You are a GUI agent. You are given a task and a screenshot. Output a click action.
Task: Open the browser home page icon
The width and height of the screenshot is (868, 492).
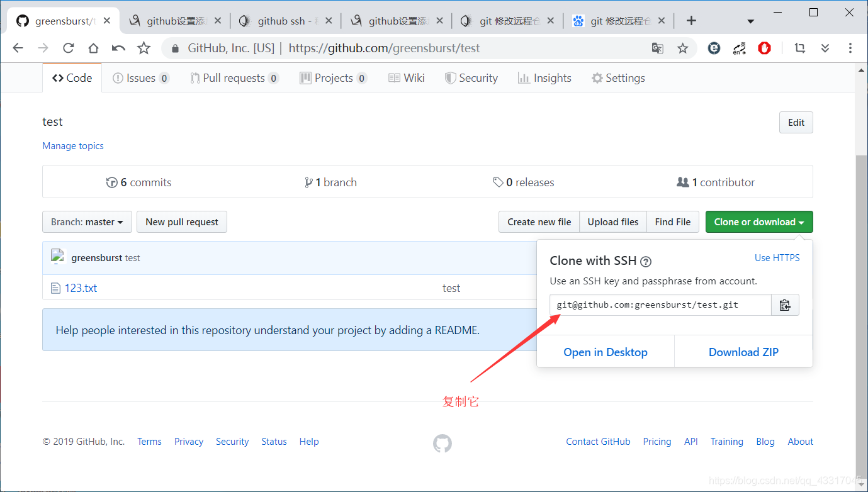[93, 48]
